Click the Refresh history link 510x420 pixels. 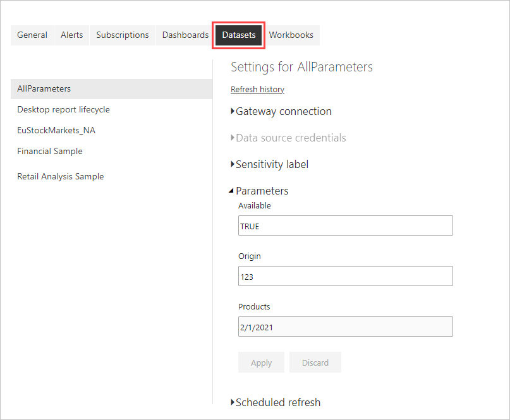pyautogui.click(x=257, y=90)
